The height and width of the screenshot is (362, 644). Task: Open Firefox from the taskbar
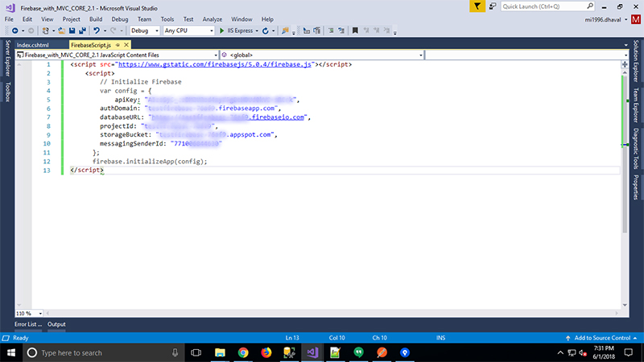(x=266, y=352)
